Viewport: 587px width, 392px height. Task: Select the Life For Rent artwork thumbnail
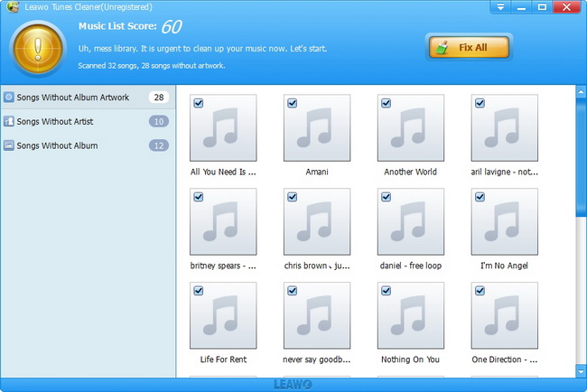click(x=223, y=315)
